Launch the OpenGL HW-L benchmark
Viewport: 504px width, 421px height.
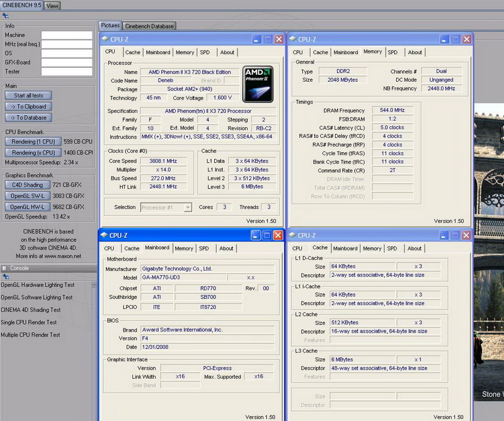point(27,206)
